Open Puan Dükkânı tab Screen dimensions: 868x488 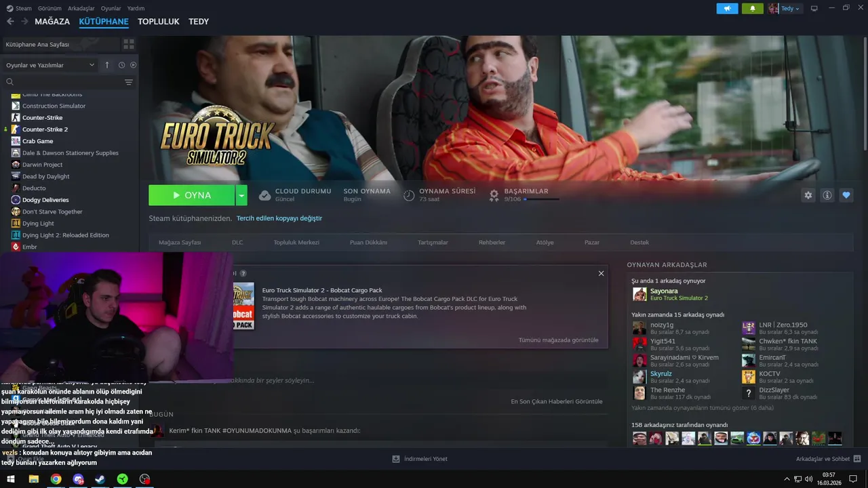[368, 242]
